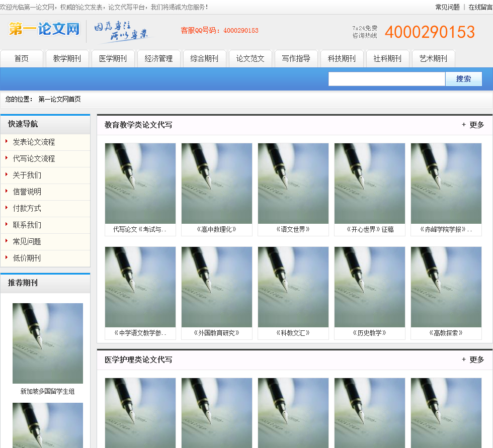Open the 《科教文汇》 thumbnail image

click(293, 287)
